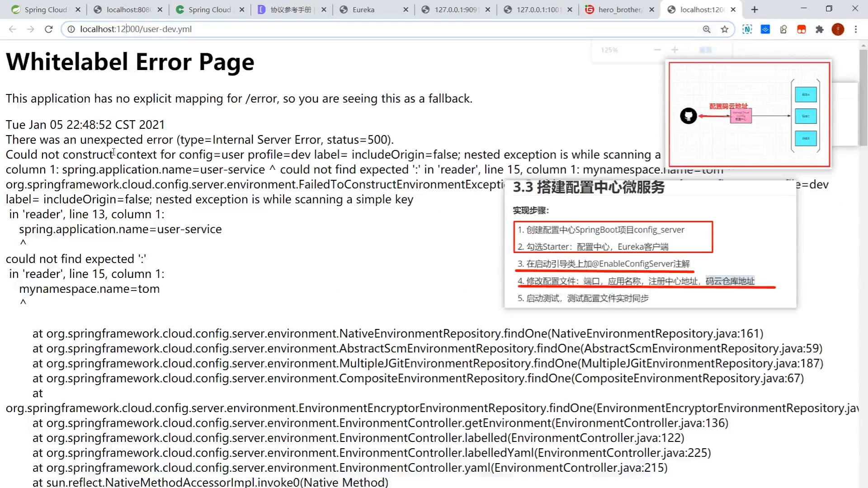Click the browser extensions icon area

(x=821, y=28)
